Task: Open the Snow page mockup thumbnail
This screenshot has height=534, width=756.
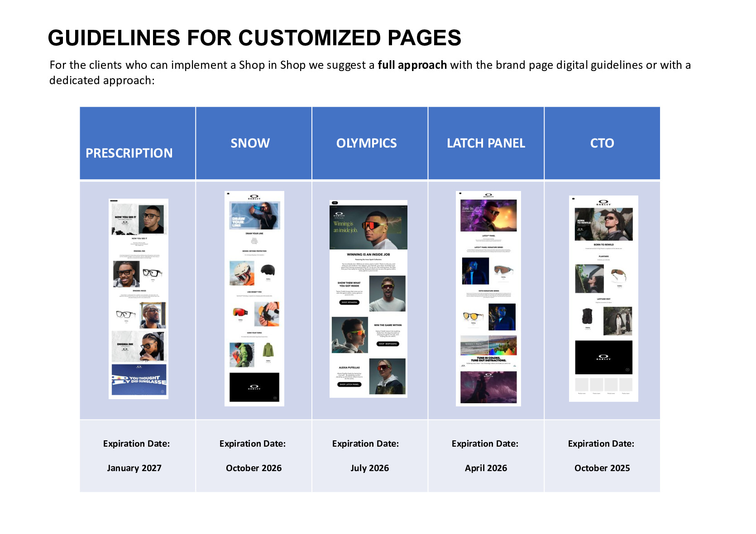Action: coord(254,299)
